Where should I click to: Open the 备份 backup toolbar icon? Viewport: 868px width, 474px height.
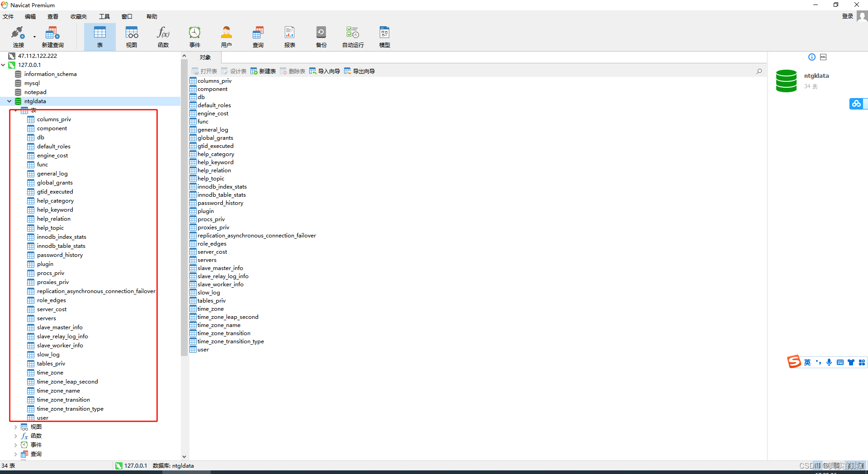point(321,36)
